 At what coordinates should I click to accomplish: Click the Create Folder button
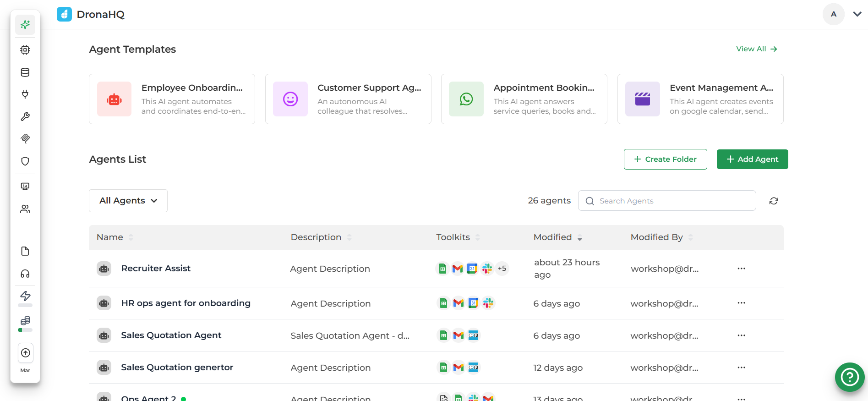click(665, 159)
